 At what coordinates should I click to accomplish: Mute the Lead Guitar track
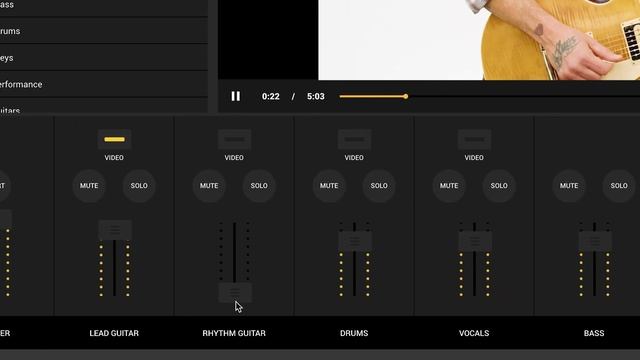point(89,186)
